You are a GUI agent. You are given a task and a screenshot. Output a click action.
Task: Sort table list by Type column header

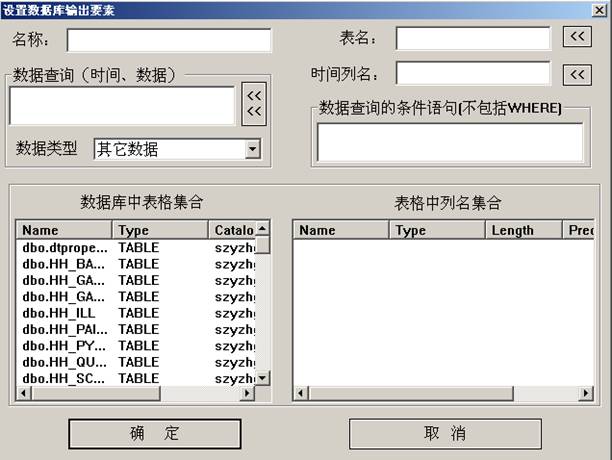pos(160,230)
